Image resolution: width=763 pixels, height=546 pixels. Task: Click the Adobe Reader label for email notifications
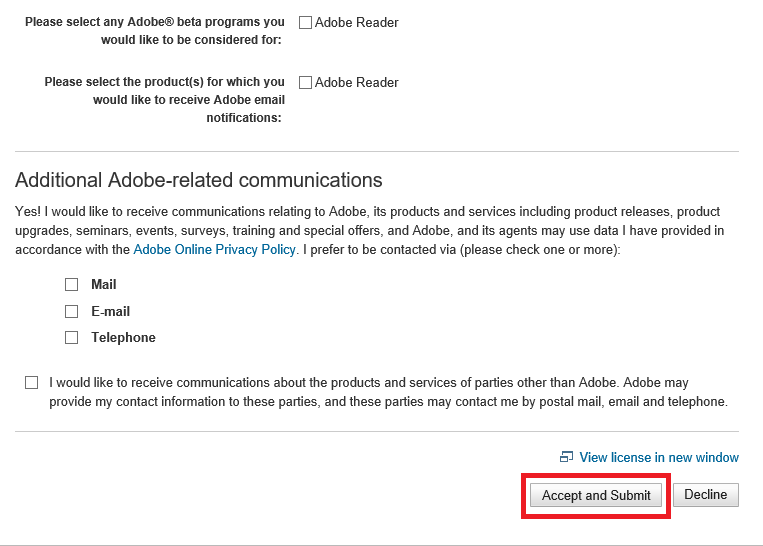[357, 83]
